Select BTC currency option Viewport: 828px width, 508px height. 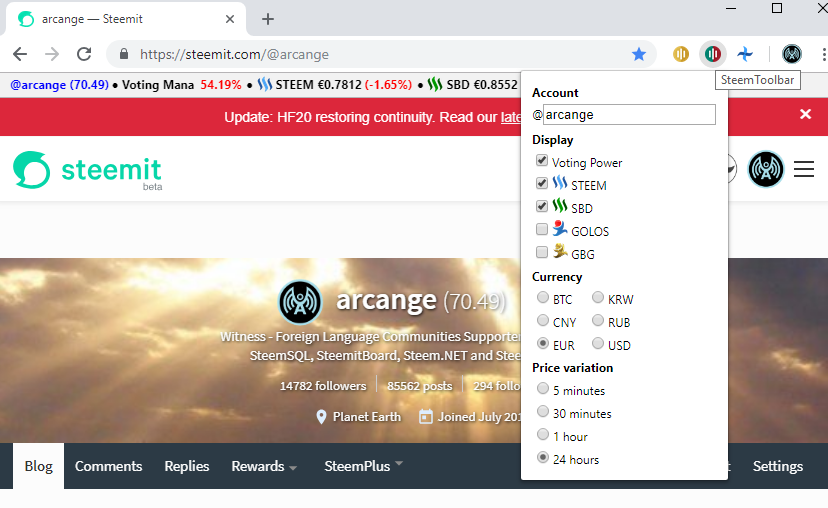pos(543,297)
